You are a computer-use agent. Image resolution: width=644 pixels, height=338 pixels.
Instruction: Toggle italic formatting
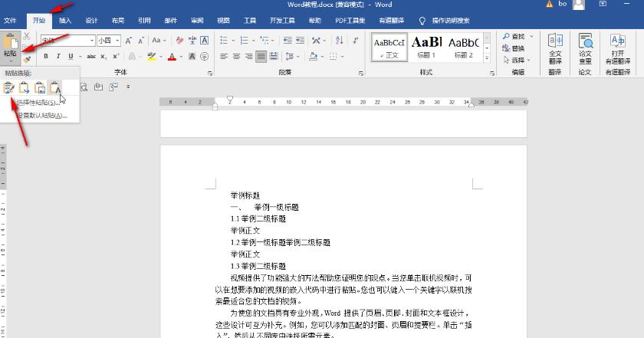[58, 56]
